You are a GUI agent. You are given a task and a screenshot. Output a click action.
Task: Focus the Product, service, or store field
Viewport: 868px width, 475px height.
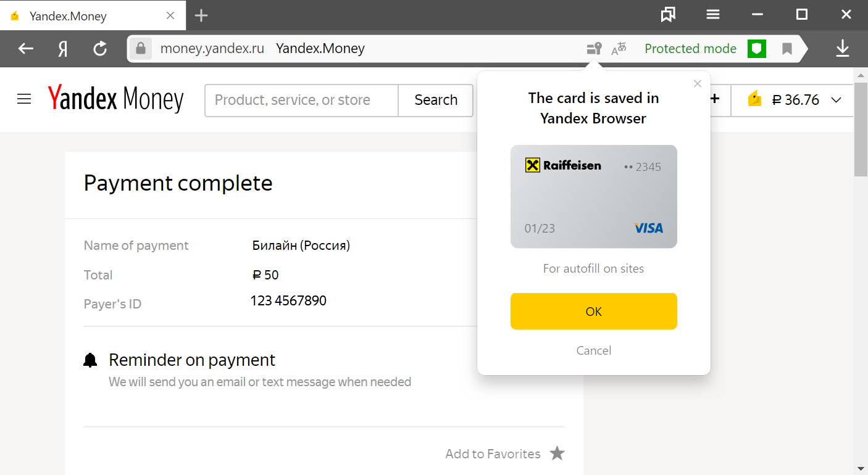click(302, 100)
